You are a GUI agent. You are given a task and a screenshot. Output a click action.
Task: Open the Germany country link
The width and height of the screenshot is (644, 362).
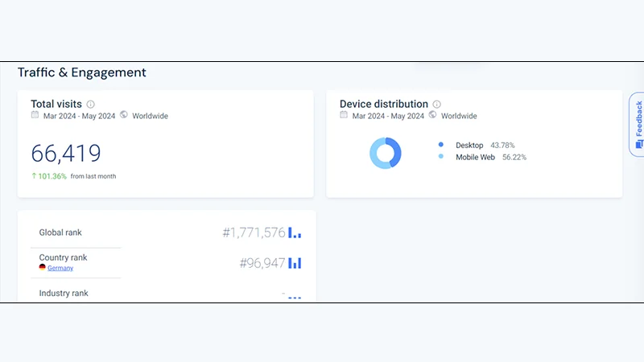click(60, 268)
